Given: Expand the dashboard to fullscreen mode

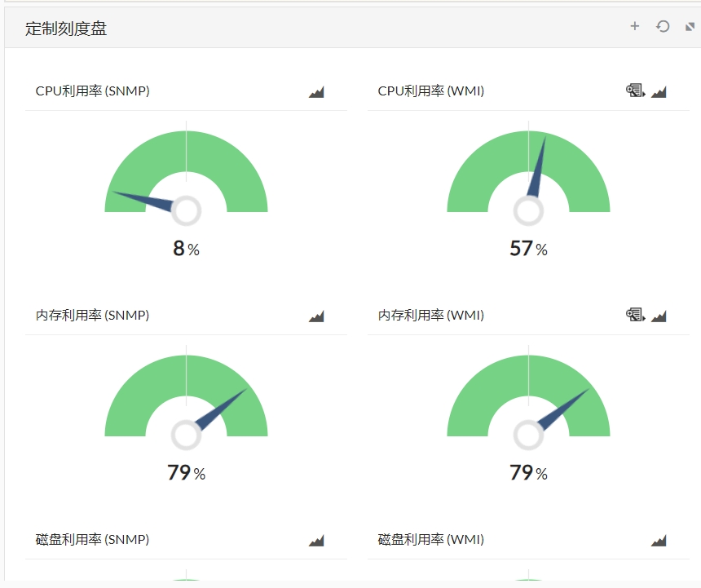Looking at the screenshot, I should 689,26.
